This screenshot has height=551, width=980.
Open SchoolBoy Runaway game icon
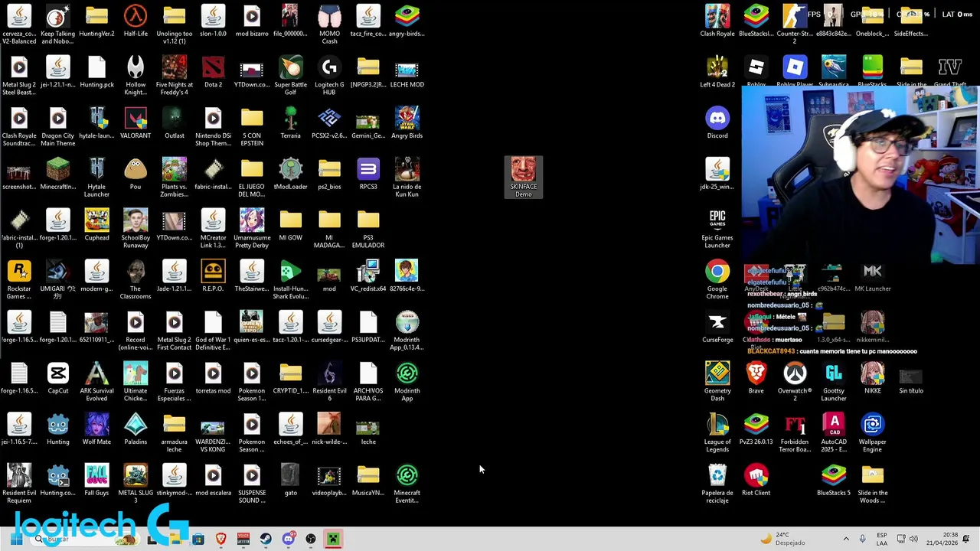coord(136,230)
